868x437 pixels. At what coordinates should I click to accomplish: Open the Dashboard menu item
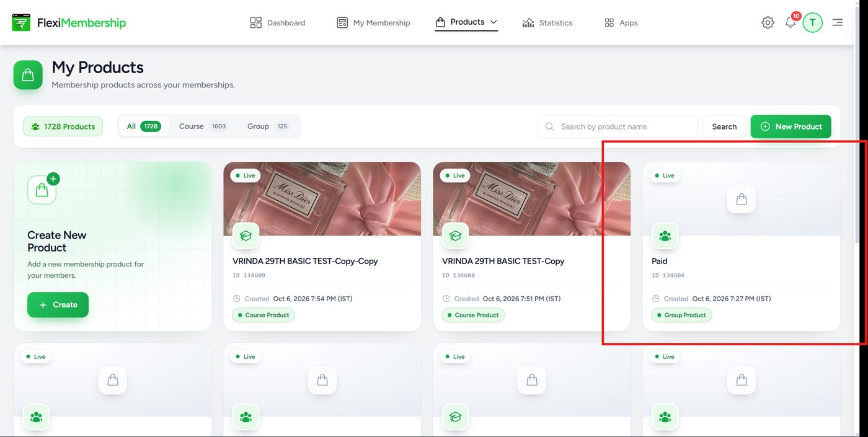(277, 23)
